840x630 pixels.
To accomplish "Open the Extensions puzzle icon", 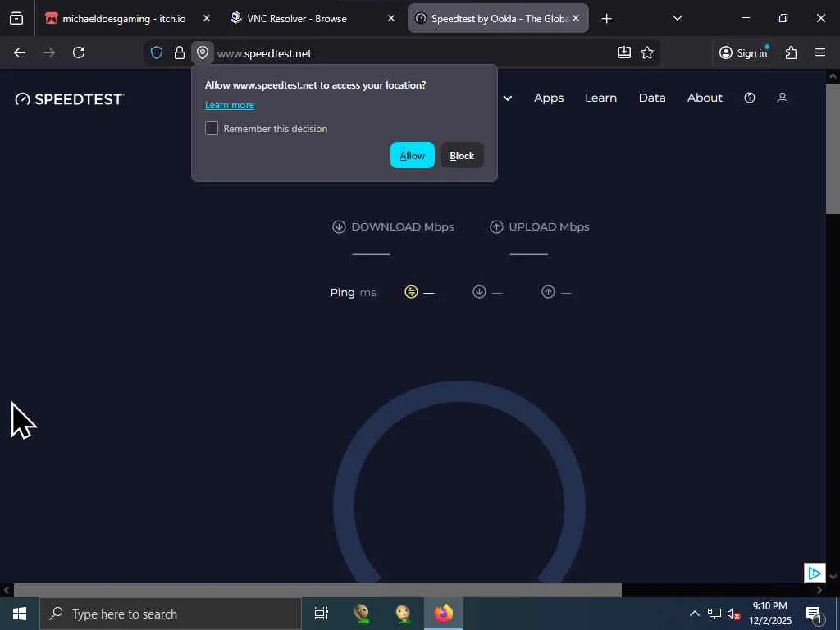I will pyautogui.click(x=792, y=52).
